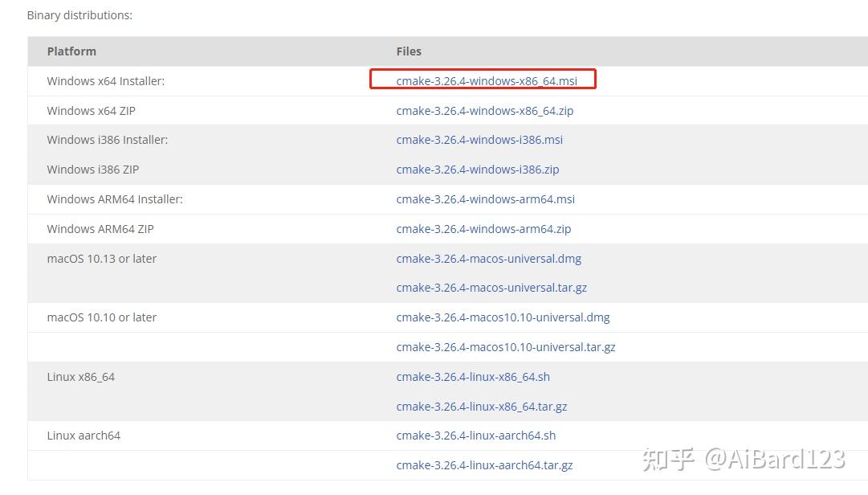Download cmake-3.26.4-windows-x86_64.zip archive

(485, 111)
